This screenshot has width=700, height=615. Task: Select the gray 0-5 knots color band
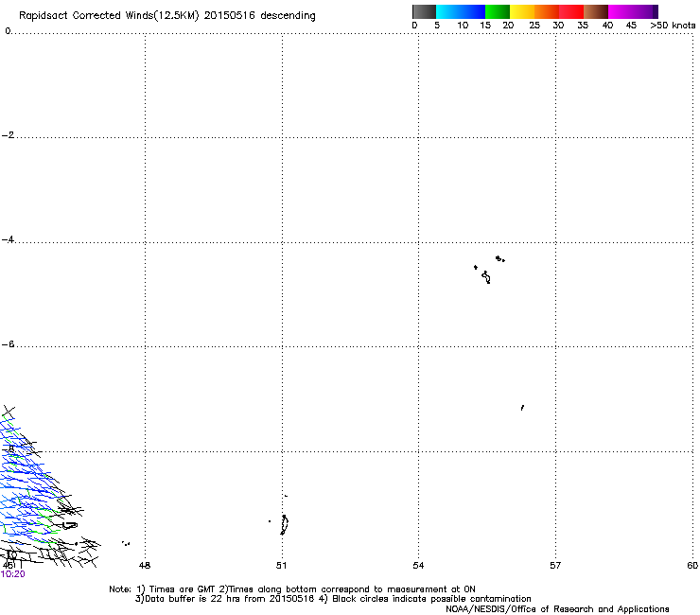click(x=424, y=11)
